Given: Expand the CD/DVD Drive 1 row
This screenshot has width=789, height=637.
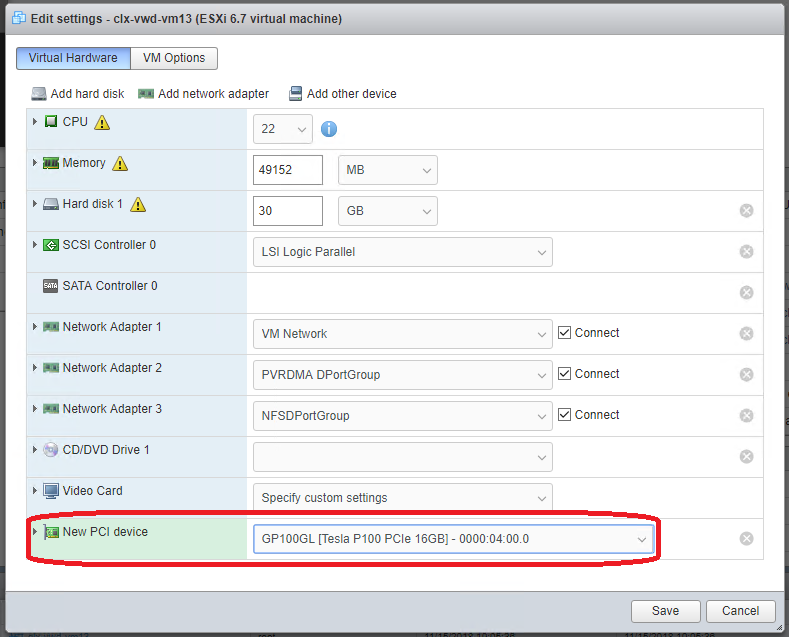Looking at the screenshot, I should coord(35,450).
